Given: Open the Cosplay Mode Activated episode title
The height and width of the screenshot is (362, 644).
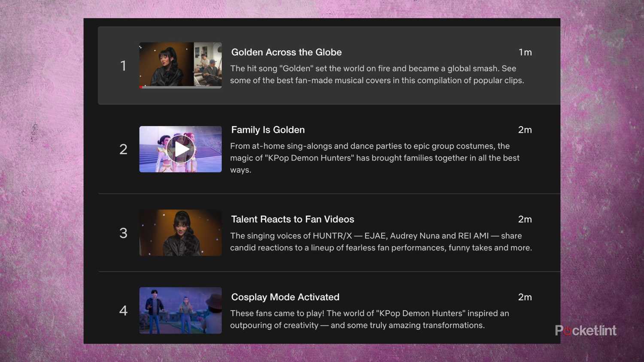Looking at the screenshot, I should click(285, 297).
